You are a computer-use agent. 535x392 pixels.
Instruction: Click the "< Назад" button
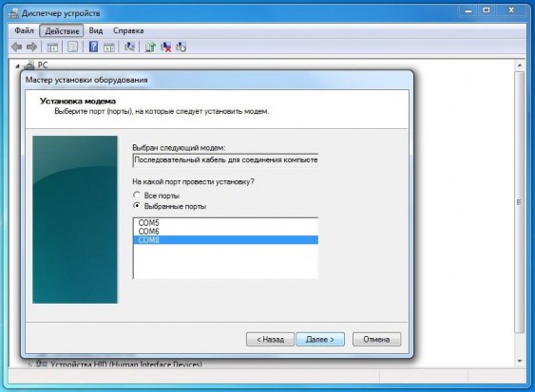[x=270, y=340]
